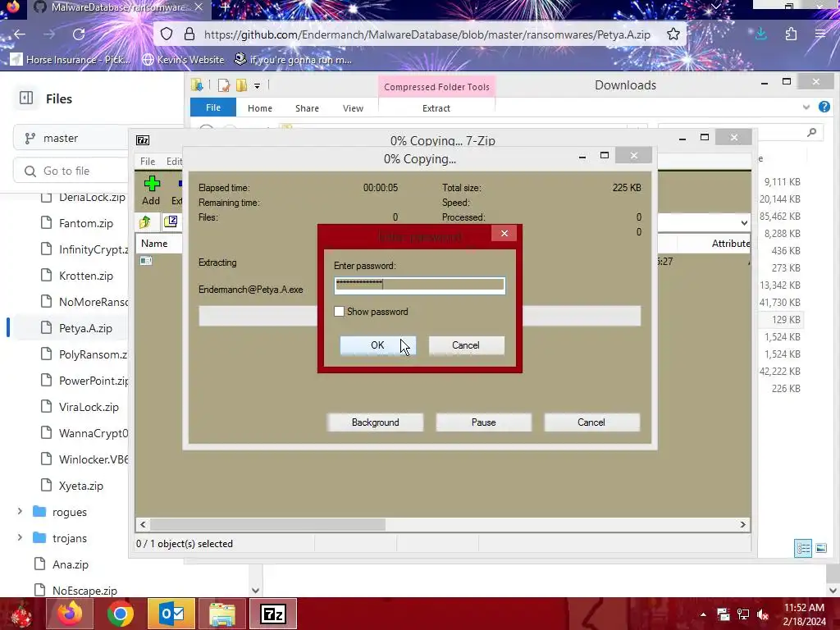Collapse the GitHub Files side panel
The image size is (840, 630).
tap(26, 98)
